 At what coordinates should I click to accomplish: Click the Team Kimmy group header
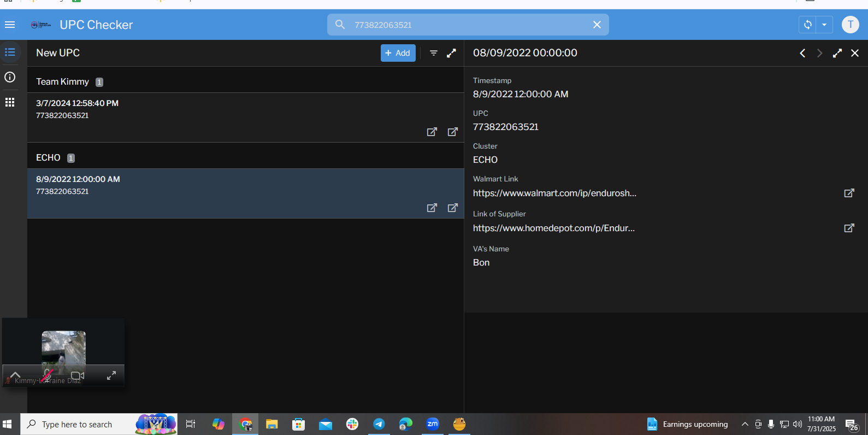click(x=246, y=81)
